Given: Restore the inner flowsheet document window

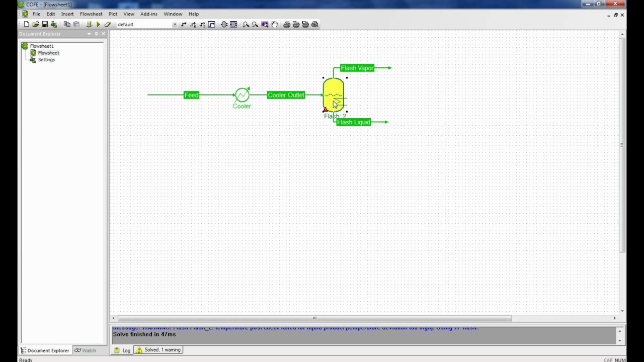Looking at the screenshot, I should point(615,15).
